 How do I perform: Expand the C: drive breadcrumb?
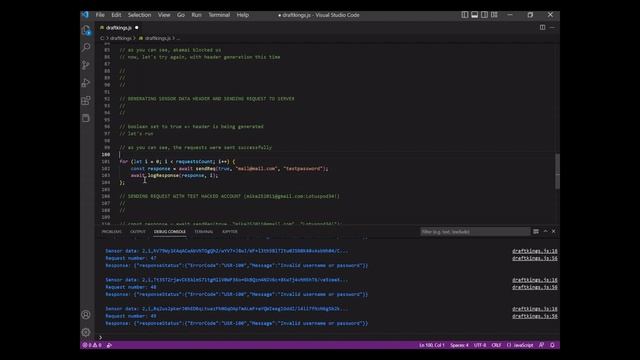click(102, 38)
